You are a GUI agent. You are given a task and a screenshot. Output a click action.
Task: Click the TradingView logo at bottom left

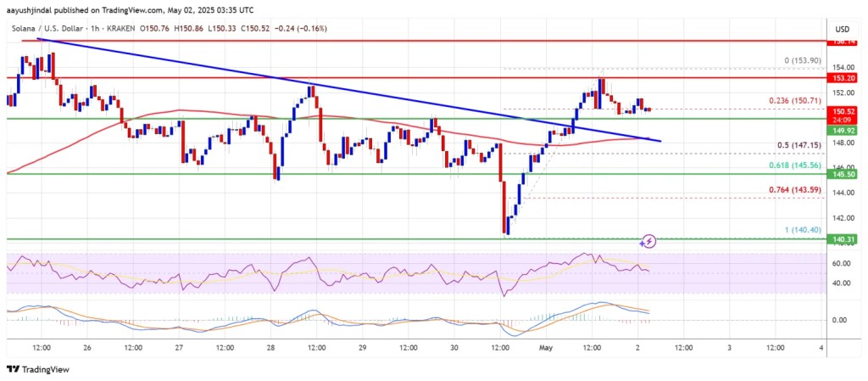point(39,369)
